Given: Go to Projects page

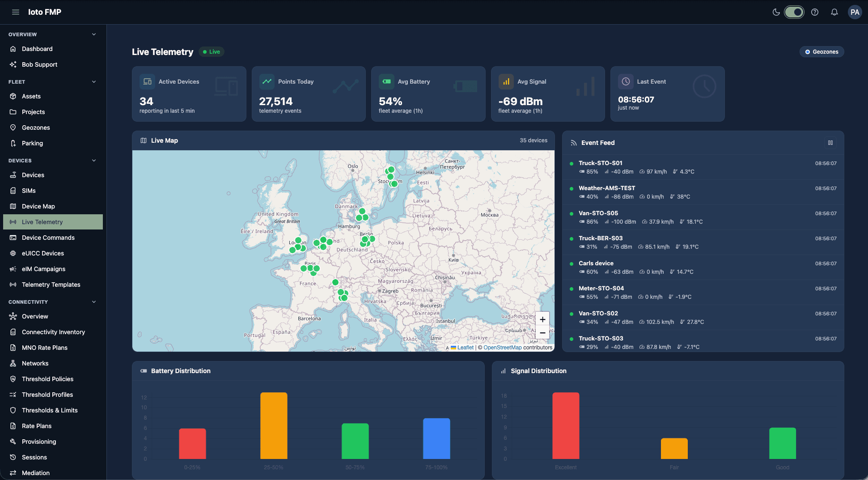Looking at the screenshot, I should (x=53, y=112).
